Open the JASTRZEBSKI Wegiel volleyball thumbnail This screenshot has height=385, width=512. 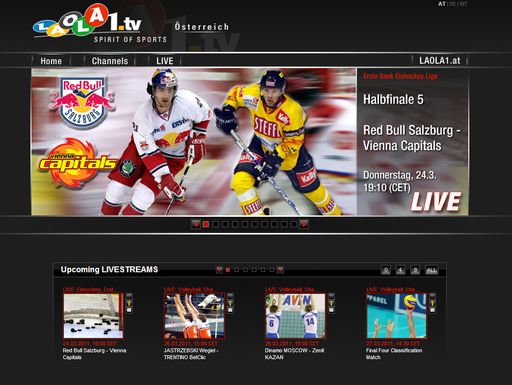194,316
